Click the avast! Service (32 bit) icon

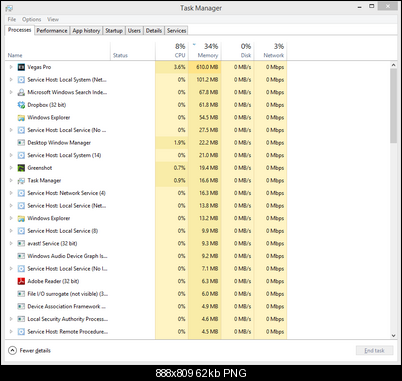(21, 244)
